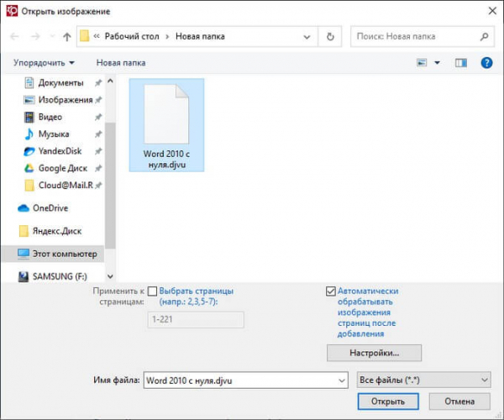Create a folder with 'Новая папка' button
The image size is (504, 420).
tap(121, 63)
